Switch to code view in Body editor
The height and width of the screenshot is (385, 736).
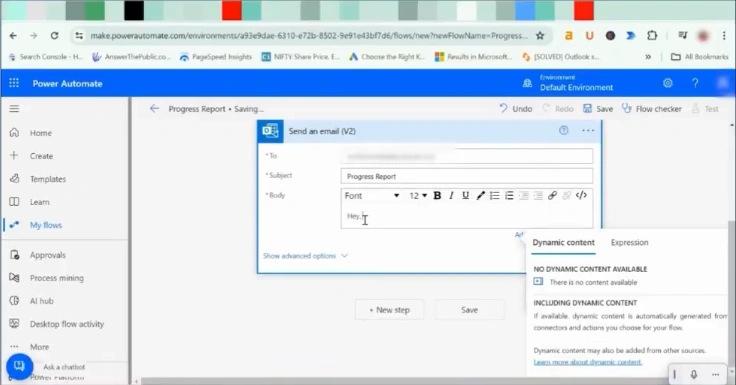click(581, 195)
